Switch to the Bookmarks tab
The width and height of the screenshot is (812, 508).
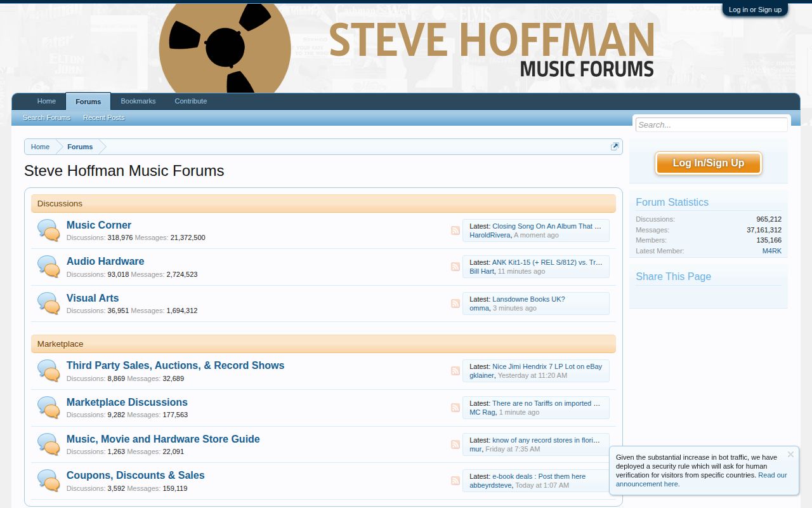point(138,101)
